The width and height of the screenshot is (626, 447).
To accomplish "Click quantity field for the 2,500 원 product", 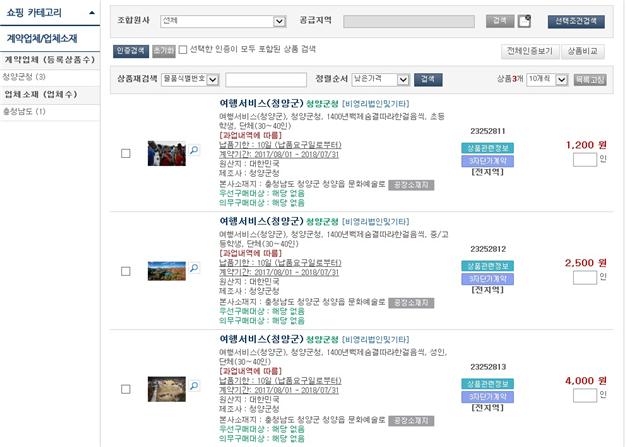I will (x=585, y=277).
